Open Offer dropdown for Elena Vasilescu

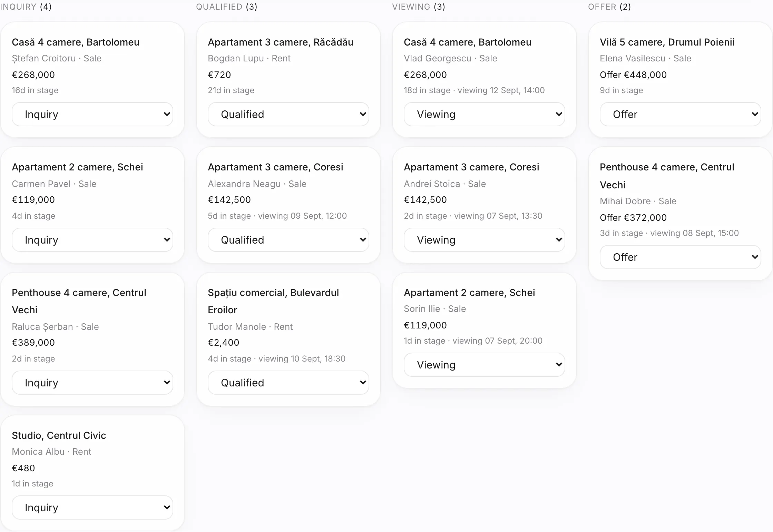[x=681, y=114]
